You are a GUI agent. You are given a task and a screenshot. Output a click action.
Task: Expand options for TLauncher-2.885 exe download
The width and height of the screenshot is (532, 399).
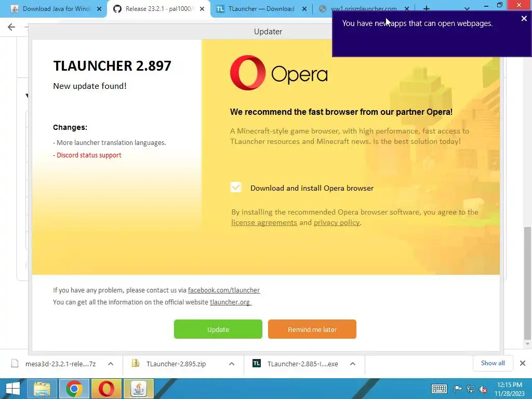coord(353,364)
